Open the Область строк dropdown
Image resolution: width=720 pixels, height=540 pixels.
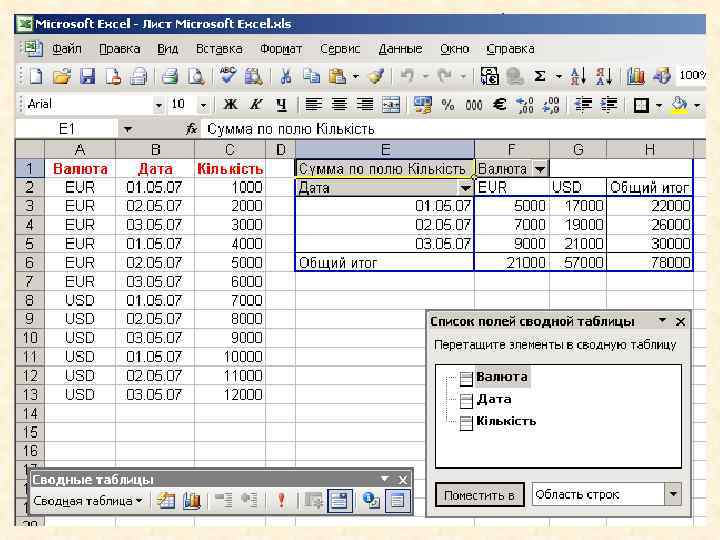click(674, 494)
